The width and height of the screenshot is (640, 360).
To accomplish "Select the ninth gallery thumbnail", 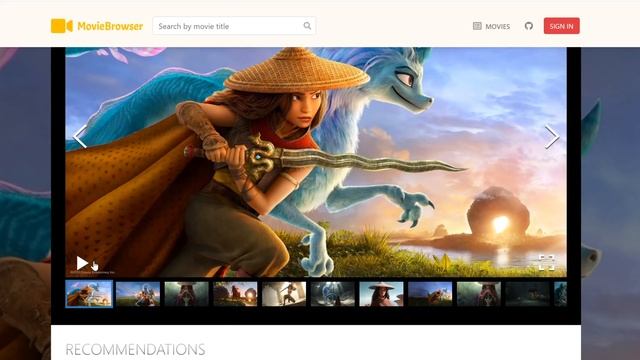I will point(479,294).
